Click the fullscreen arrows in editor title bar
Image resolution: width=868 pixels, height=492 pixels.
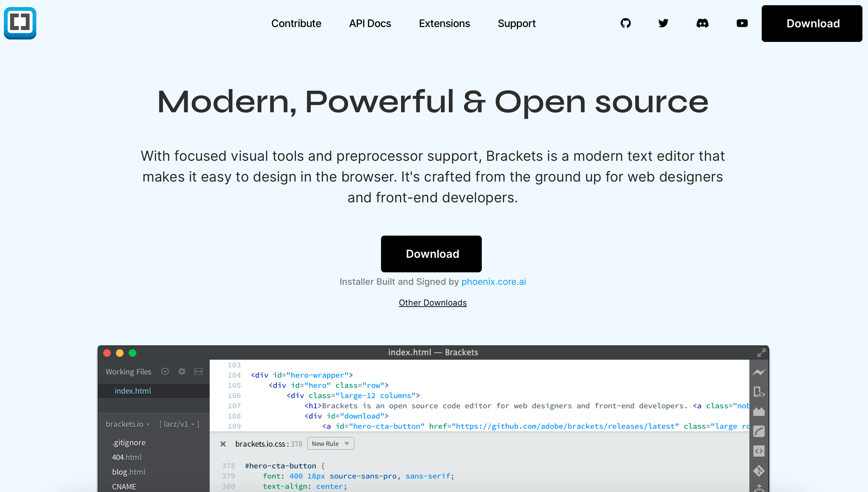761,353
